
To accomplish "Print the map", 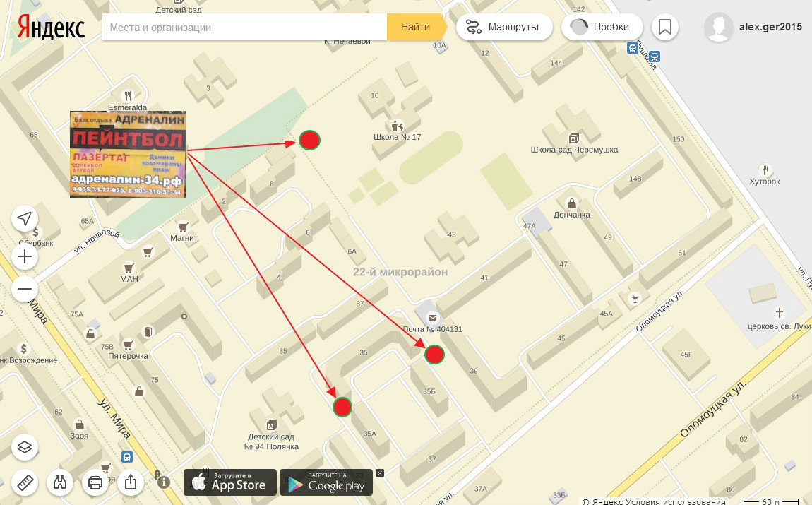I will pyautogui.click(x=95, y=483).
